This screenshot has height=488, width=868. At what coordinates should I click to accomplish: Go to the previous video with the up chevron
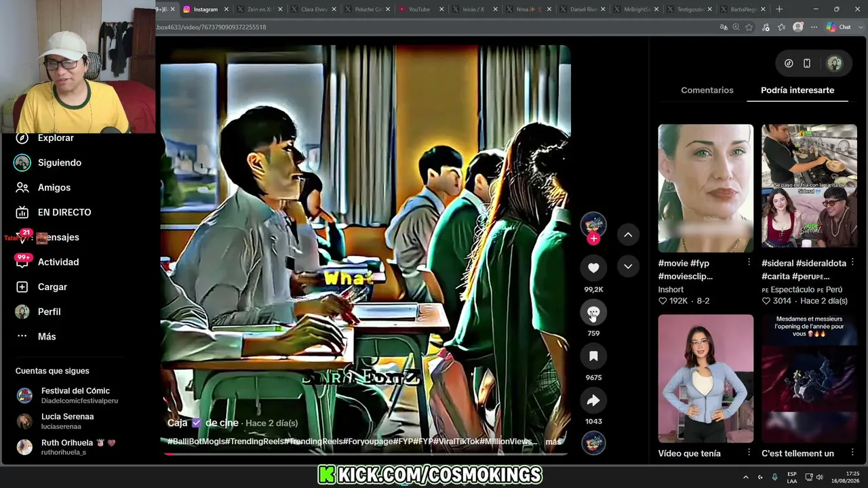[628, 235]
